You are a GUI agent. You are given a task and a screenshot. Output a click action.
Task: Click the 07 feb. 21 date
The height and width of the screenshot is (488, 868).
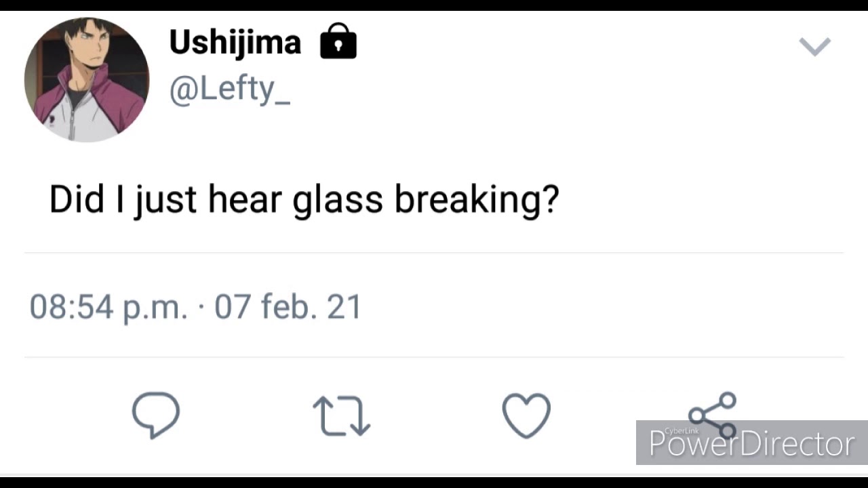[x=288, y=306]
